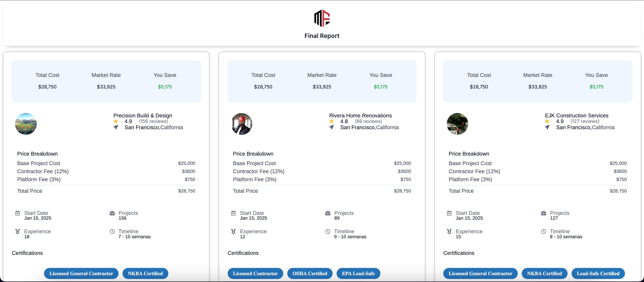Click calendar icon in Rivera Home card

233,213
